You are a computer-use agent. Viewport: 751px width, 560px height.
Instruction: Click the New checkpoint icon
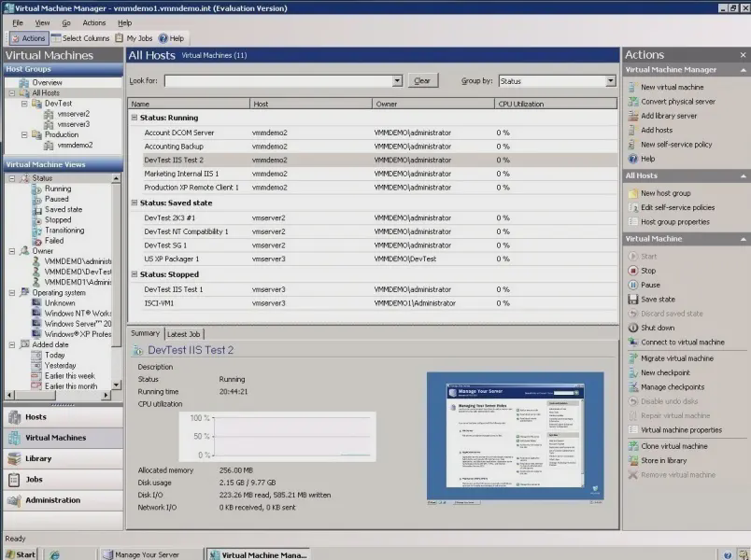pos(632,372)
